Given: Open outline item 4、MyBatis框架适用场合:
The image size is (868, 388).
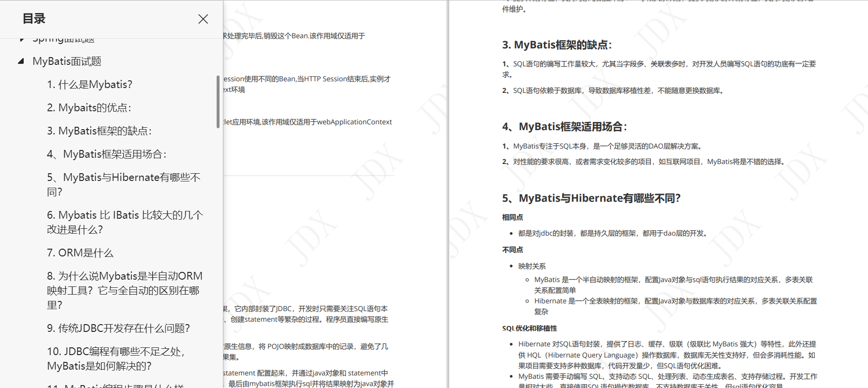Looking at the screenshot, I should (x=106, y=154).
